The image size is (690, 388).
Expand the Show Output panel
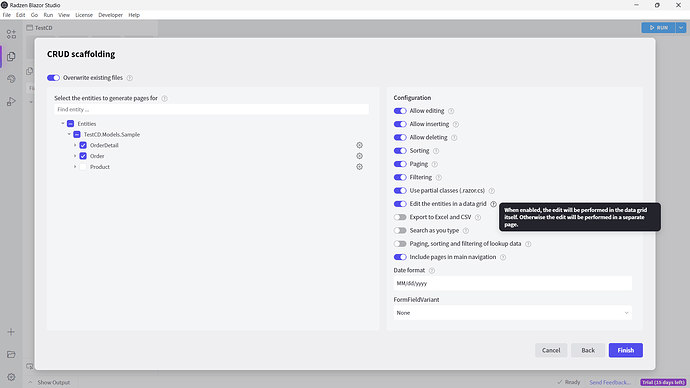[x=49, y=382]
